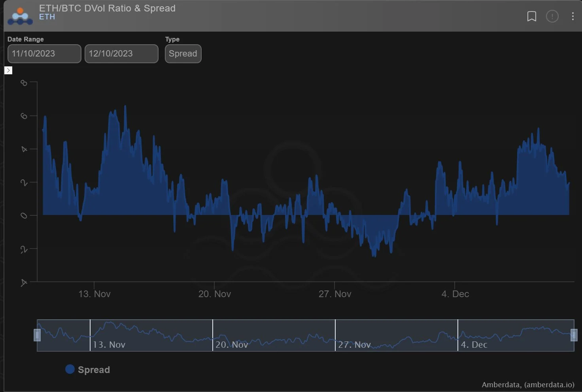Click the navigator at 20. Nov
Viewport: 582px width, 392px height.
pos(232,345)
